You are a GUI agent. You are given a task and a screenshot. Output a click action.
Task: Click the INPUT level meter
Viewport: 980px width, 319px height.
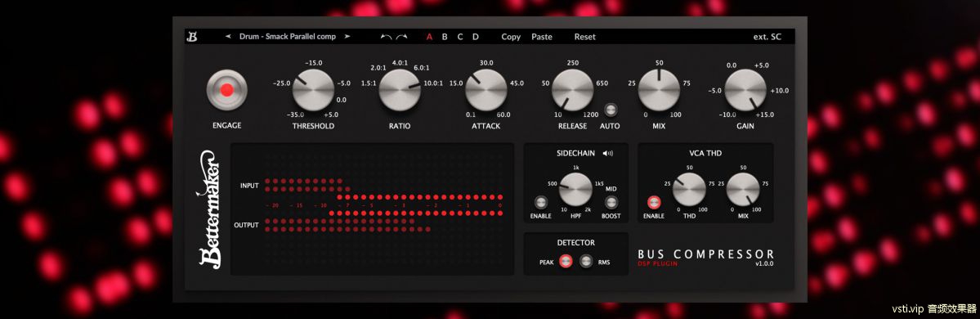(x=307, y=185)
